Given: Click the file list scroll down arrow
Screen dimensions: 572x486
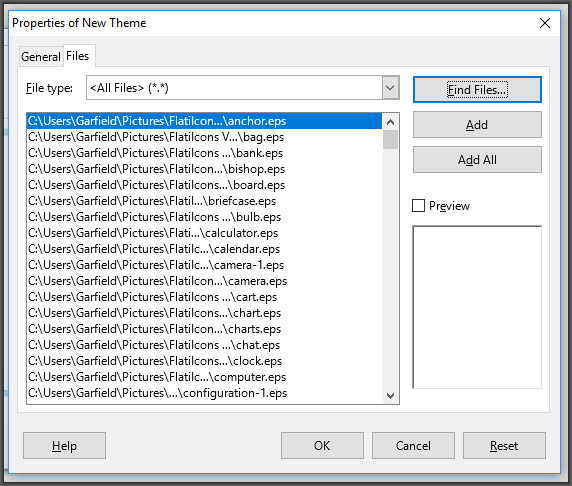Looking at the screenshot, I should tap(390, 396).
